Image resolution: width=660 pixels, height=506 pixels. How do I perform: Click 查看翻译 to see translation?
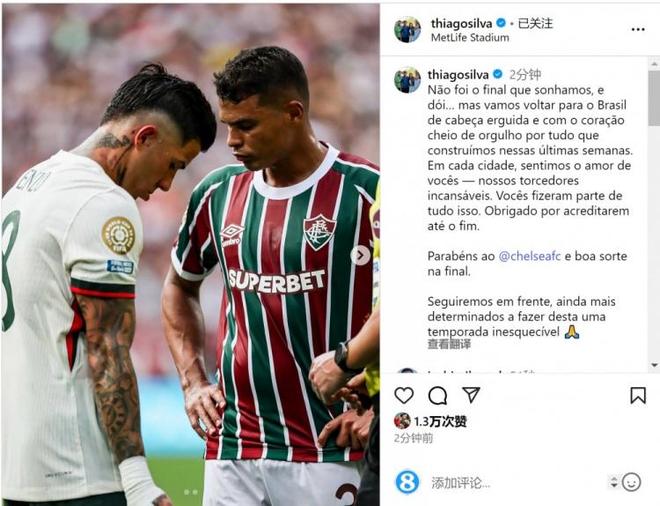pos(449,344)
